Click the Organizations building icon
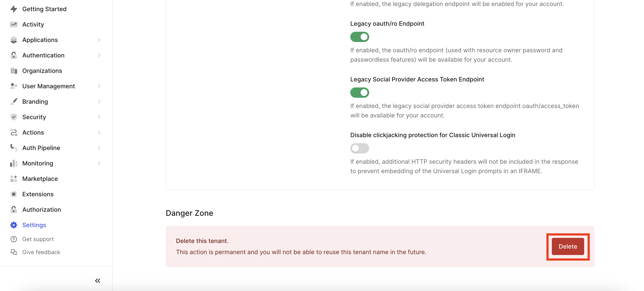Screen dimensions: 644x291 [x=14, y=71]
